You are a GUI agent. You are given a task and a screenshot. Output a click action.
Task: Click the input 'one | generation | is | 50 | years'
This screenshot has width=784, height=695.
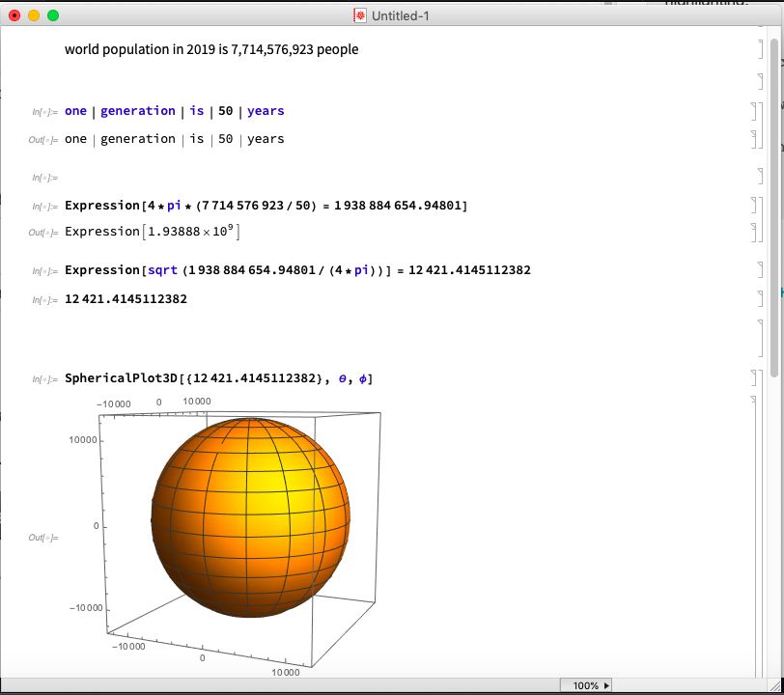tap(175, 111)
